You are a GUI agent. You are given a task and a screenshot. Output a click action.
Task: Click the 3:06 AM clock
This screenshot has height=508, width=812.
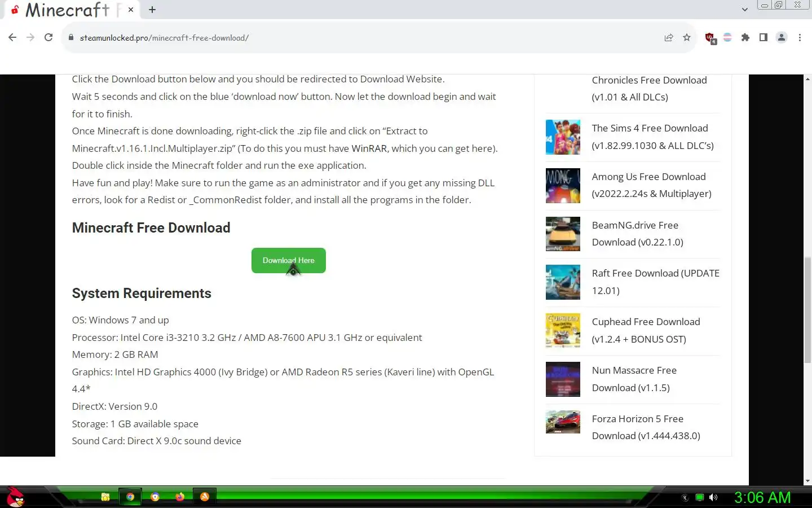click(x=762, y=497)
